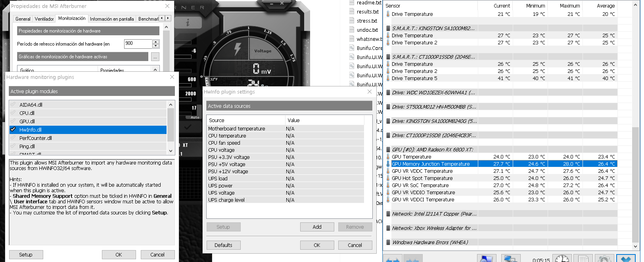Screen dimensions: 644x262
Task: Select the UPS charge level source row
Action: (x=286, y=200)
